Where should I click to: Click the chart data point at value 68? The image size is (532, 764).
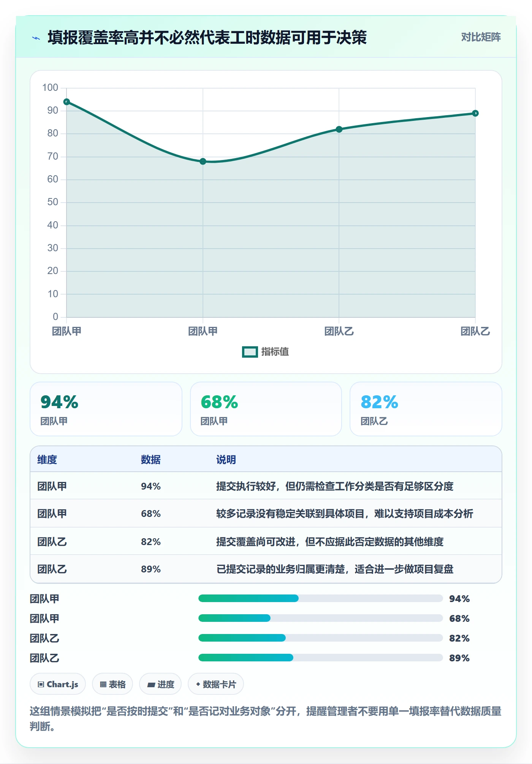click(203, 162)
